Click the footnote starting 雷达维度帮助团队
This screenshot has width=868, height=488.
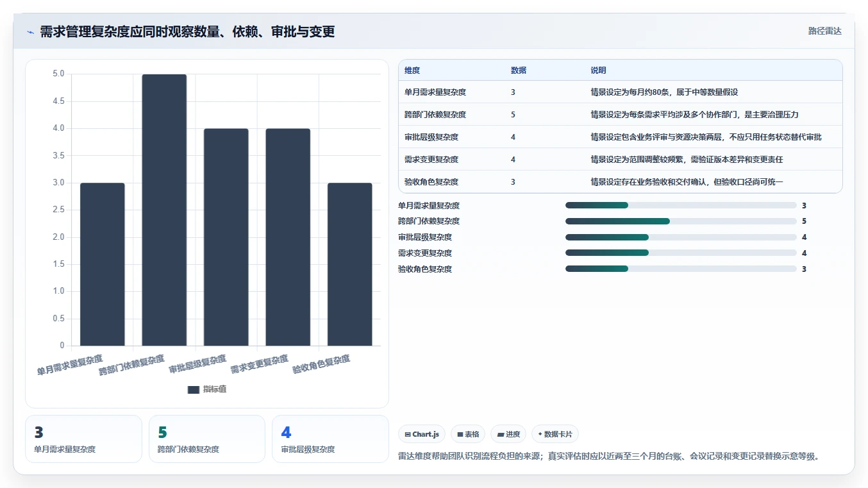tap(609, 457)
